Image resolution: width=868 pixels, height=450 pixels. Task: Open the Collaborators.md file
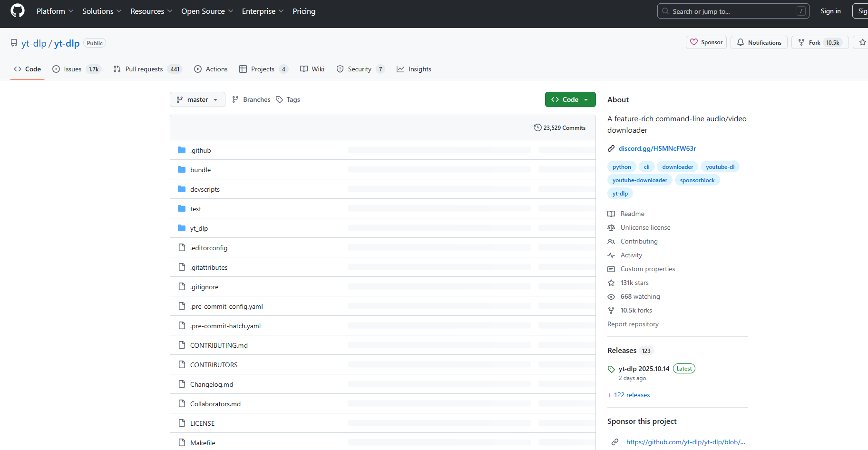click(215, 404)
